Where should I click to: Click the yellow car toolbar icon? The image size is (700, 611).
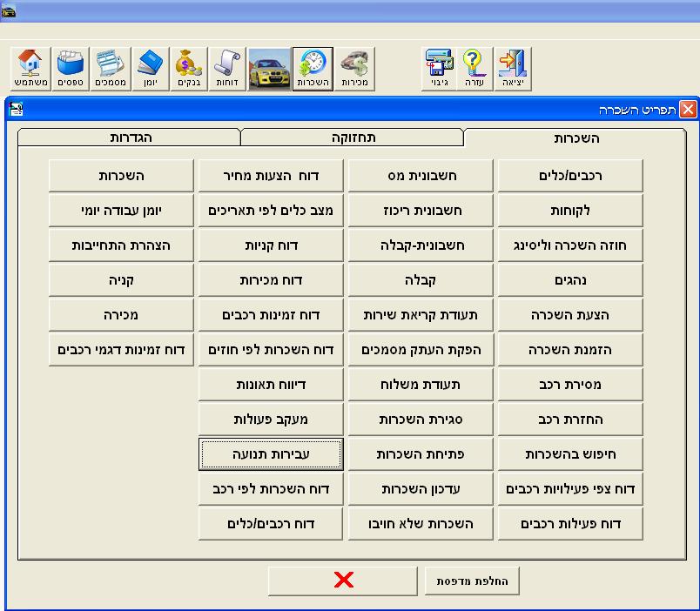270,69
